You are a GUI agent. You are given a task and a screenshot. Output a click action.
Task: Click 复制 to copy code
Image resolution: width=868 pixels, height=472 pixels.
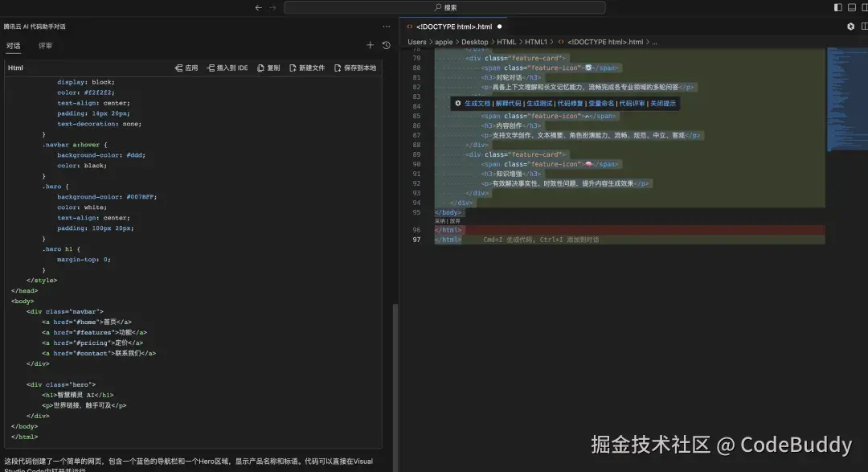coord(269,68)
